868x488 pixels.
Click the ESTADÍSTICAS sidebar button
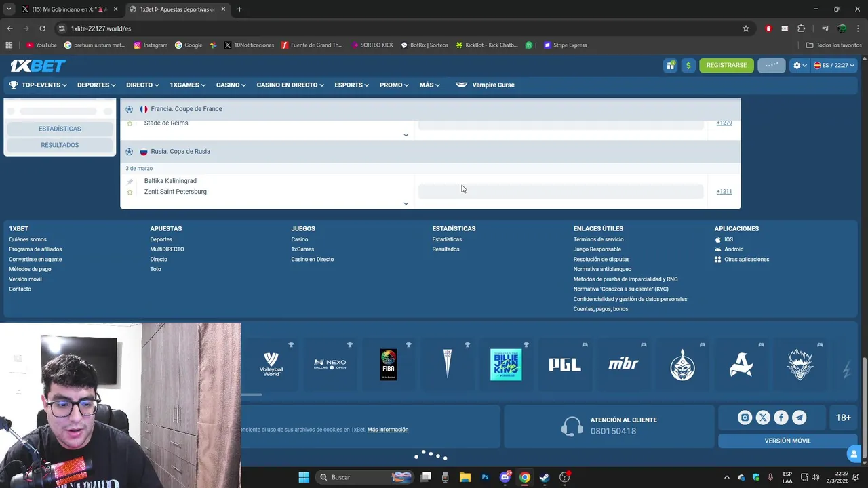(60, 129)
